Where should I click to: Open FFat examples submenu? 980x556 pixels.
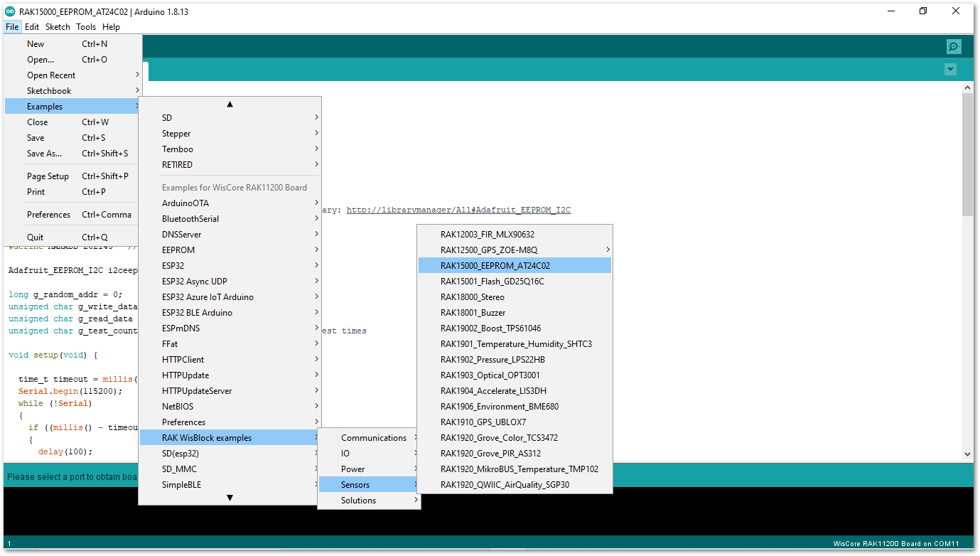pyautogui.click(x=230, y=344)
